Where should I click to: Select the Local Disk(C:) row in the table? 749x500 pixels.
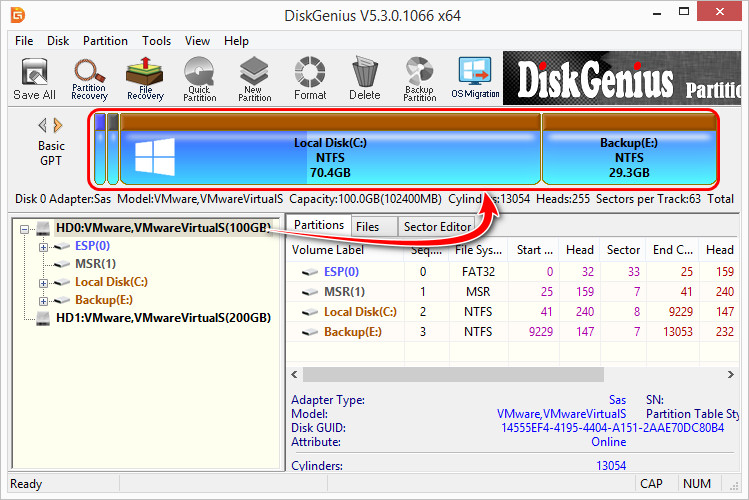coord(513,312)
